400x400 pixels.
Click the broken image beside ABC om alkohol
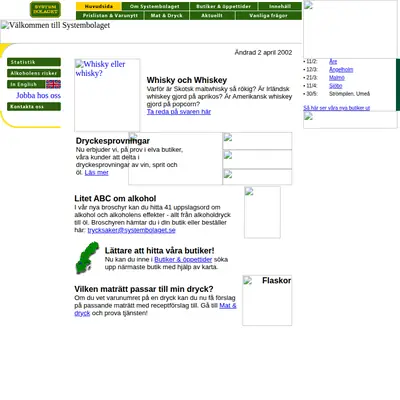[x=262, y=212]
